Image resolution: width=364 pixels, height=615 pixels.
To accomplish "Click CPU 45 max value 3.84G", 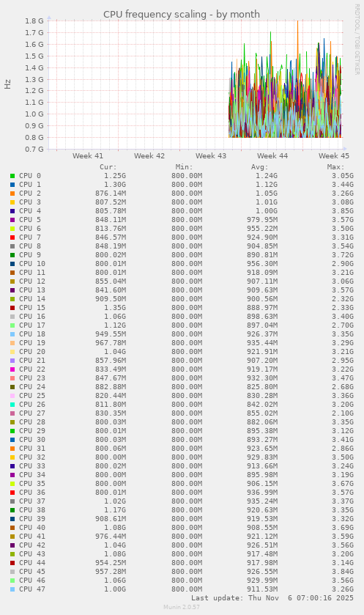I will click(x=343, y=572).
